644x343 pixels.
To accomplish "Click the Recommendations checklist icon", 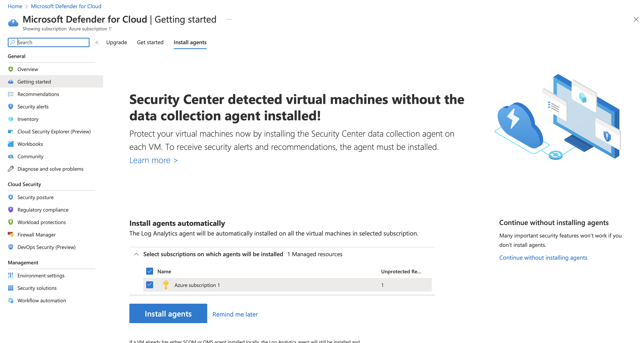I will pyautogui.click(x=11, y=94).
